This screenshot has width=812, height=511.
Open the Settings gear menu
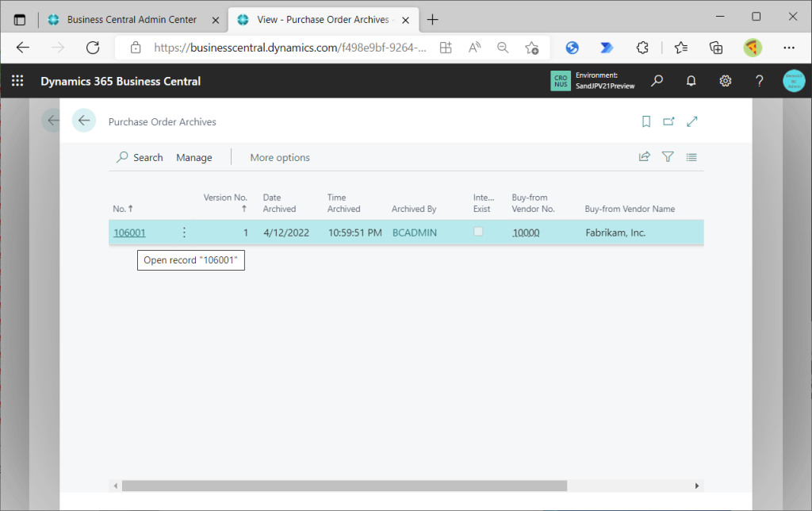(x=725, y=81)
